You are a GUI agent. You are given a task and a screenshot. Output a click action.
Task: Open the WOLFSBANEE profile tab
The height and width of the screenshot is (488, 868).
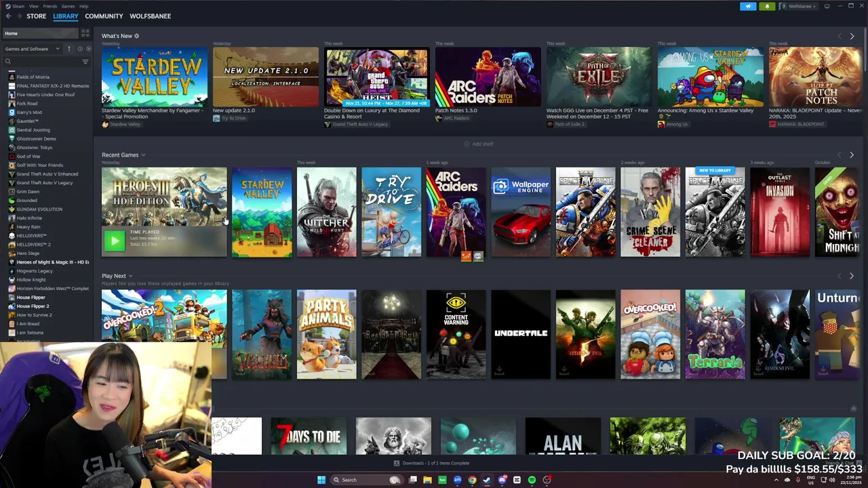[x=150, y=16]
